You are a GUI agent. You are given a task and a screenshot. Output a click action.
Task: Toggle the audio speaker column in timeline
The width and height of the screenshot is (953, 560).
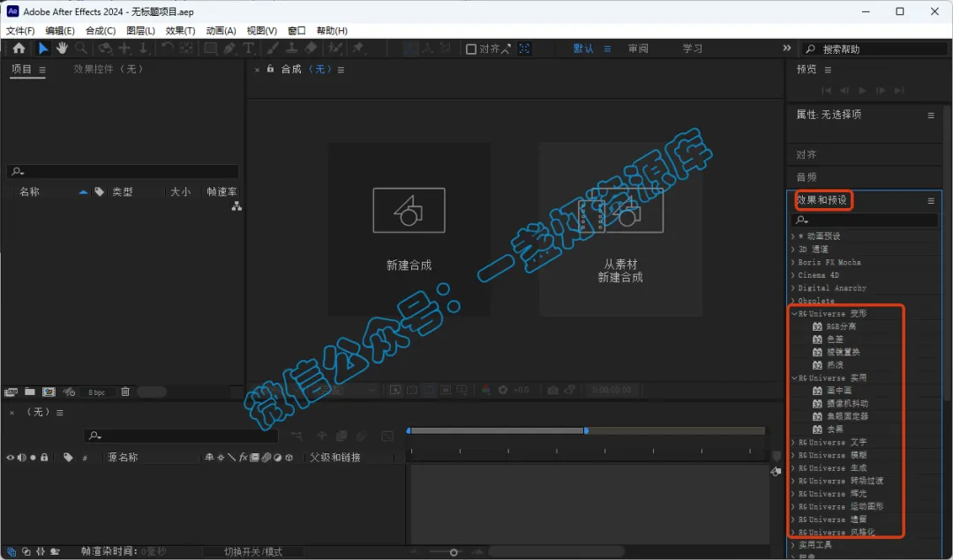point(22,458)
